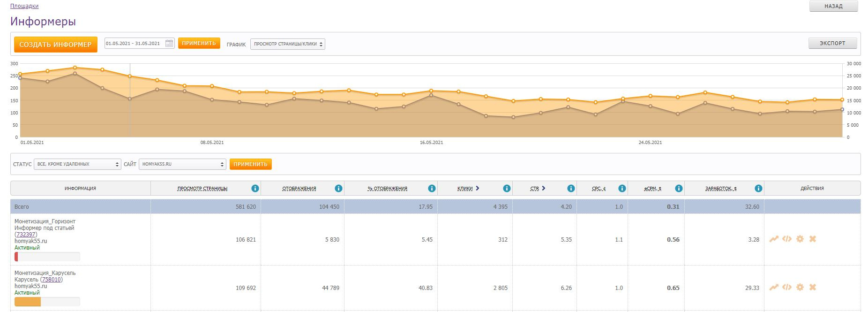Sort by Клики column header
Image resolution: width=868 pixels, height=312 pixels.
coord(465,189)
